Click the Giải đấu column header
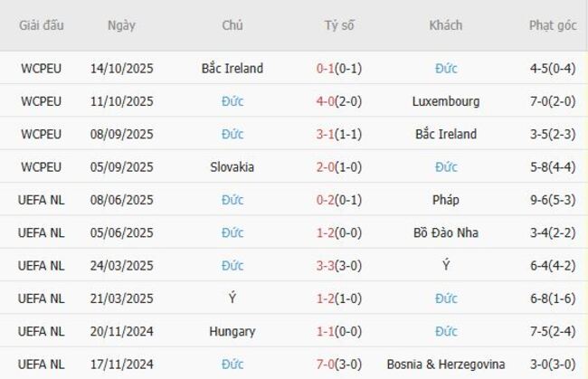The image size is (588, 379). click(x=42, y=25)
